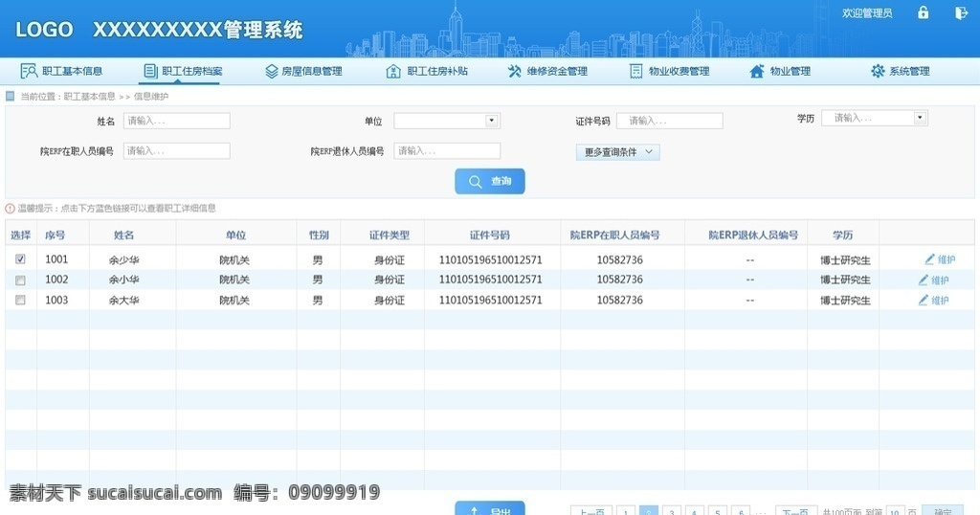Screen dimensions: 980x515
Task: Click the 维修资金管理 tools icon
Action: (x=514, y=71)
